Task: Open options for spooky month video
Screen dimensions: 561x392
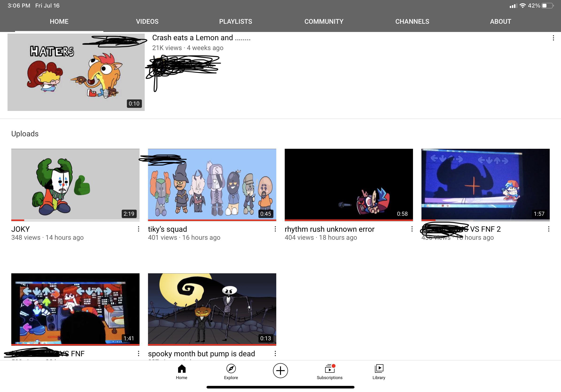Action: [x=275, y=353]
